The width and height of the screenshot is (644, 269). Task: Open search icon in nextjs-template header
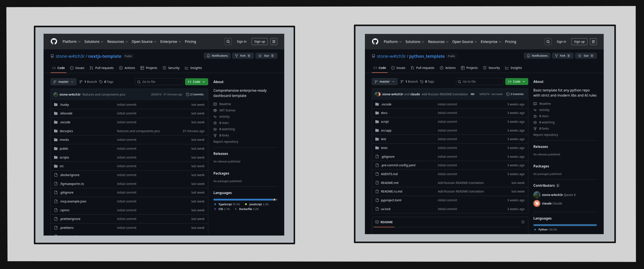228,42
